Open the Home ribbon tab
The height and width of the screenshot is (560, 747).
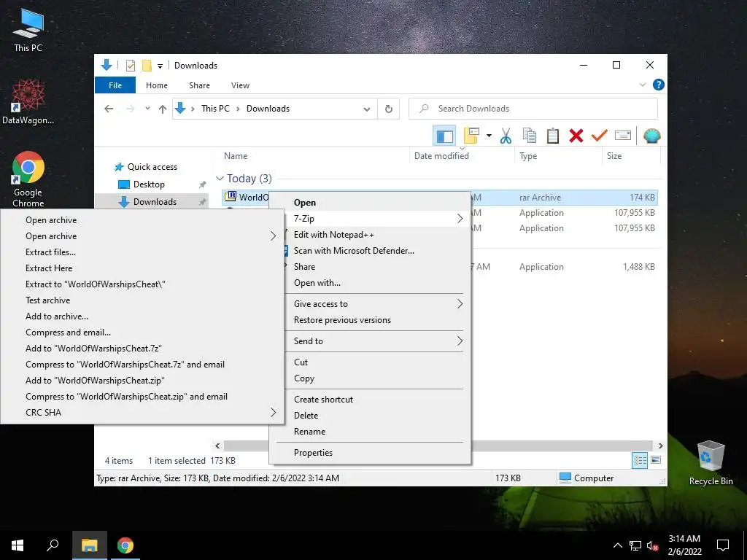157,85
